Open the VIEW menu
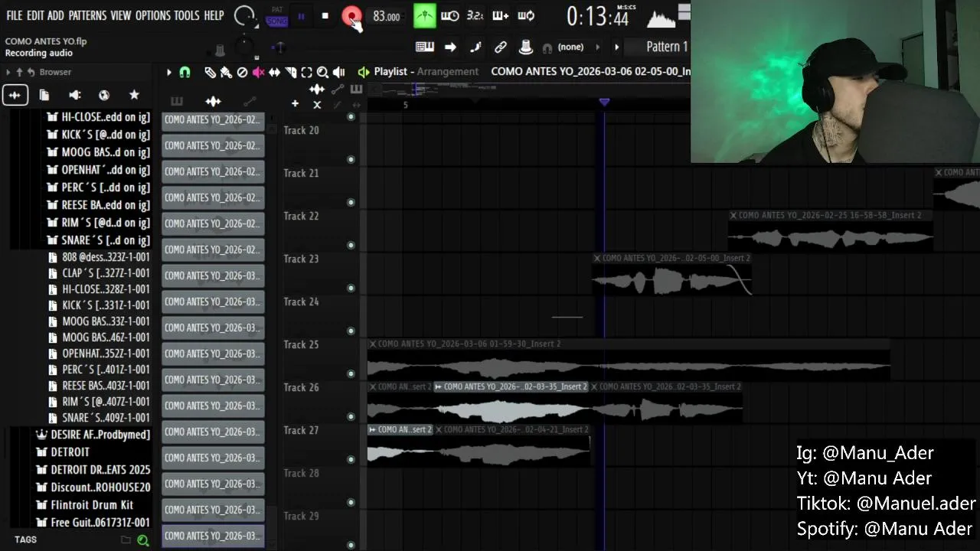980x551 pixels. 121,15
